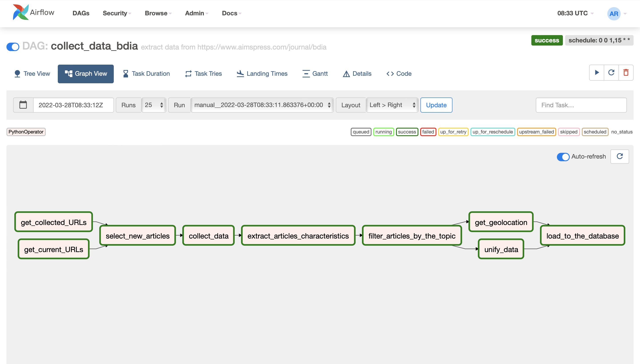Viewport: 640px width, 364px height.
Task: Open the calendar date picker icon
Action: 23,105
